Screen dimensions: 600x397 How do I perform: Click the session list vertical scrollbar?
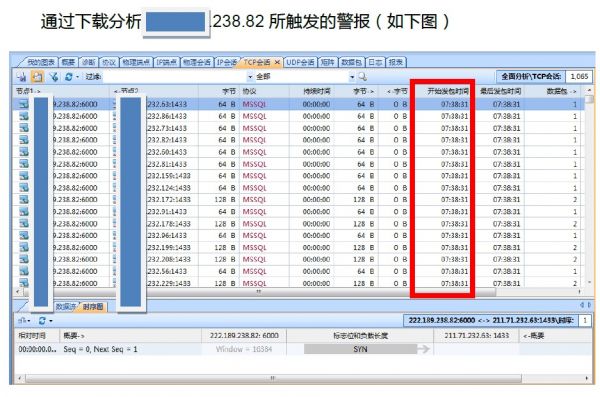[x=589, y=188]
